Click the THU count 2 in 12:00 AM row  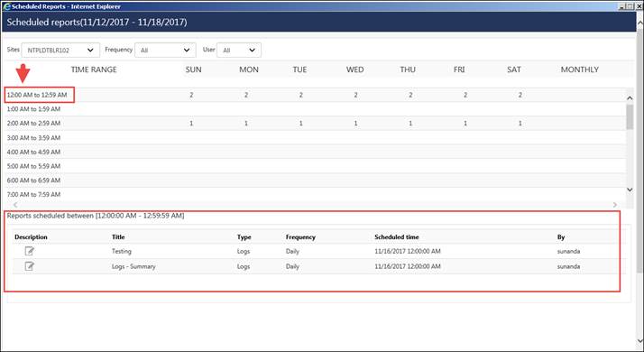point(410,95)
